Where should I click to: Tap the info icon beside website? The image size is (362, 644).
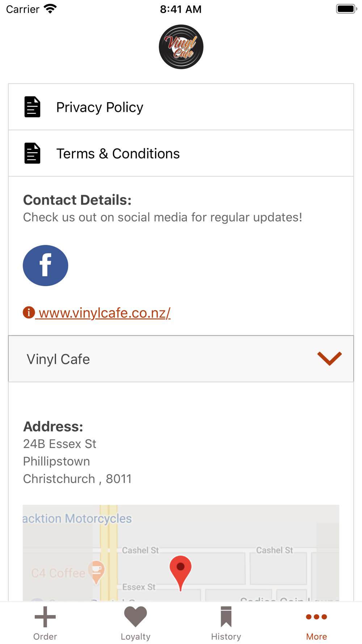pos(29,312)
